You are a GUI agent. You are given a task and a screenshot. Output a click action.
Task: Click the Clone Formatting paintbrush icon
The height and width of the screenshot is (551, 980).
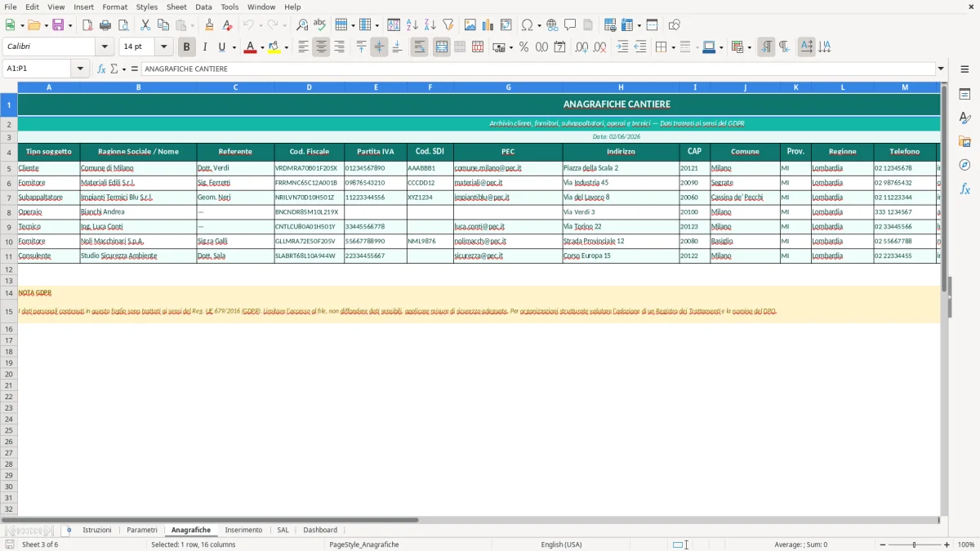click(x=210, y=25)
